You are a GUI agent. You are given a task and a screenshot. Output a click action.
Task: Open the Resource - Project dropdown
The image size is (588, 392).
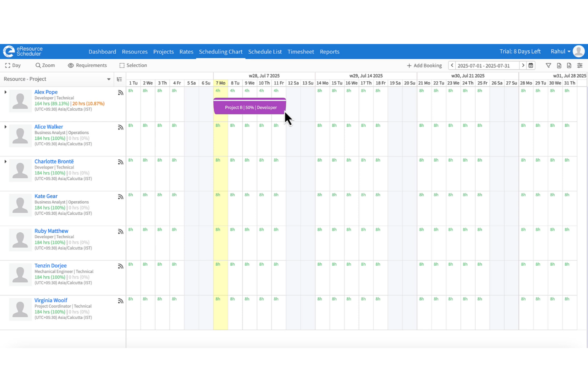pyautogui.click(x=108, y=79)
